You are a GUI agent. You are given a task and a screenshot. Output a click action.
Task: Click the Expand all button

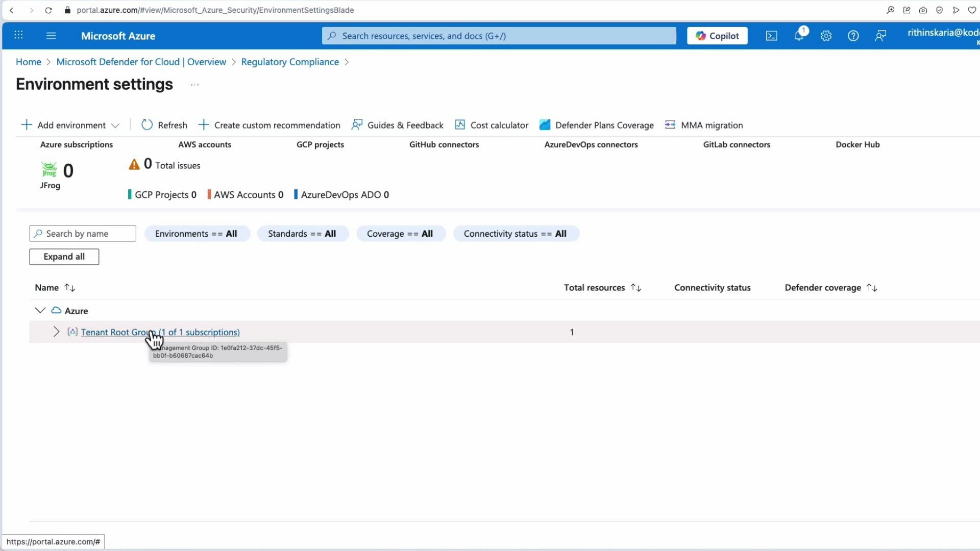[x=64, y=257]
